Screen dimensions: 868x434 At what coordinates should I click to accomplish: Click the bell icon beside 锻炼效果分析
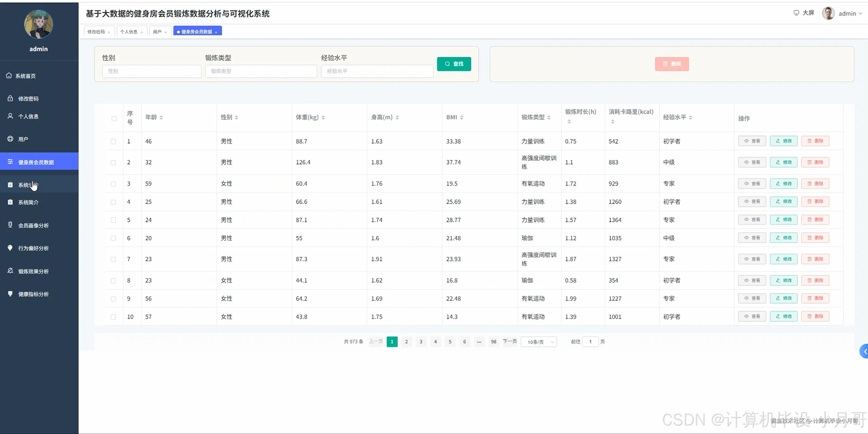10,271
